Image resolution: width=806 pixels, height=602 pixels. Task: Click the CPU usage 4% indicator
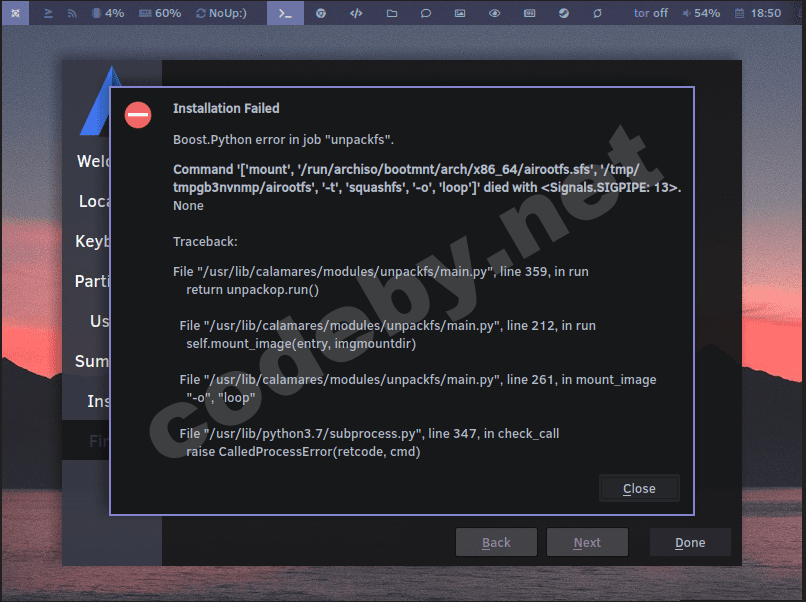(108, 13)
